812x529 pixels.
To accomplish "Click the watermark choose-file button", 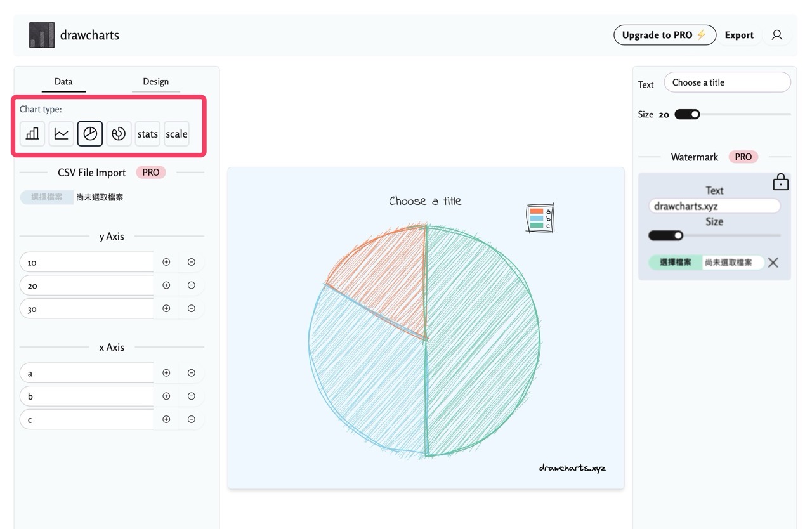I will pos(675,263).
